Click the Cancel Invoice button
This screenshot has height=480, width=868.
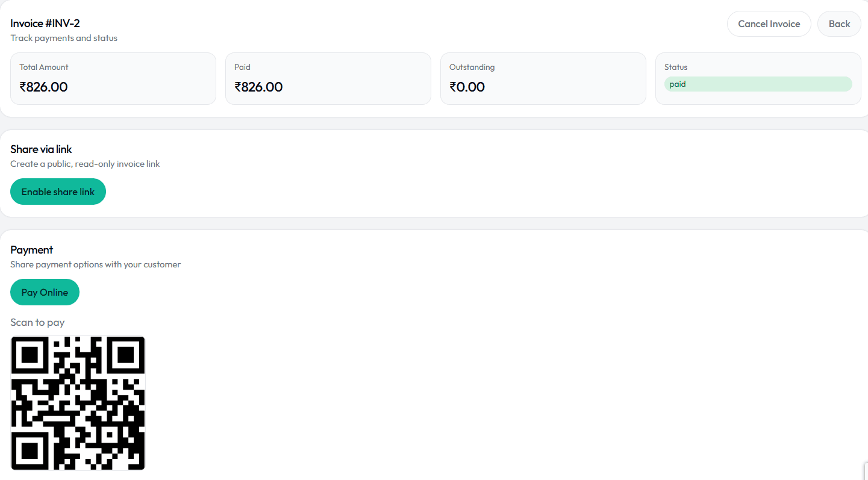click(769, 23)
